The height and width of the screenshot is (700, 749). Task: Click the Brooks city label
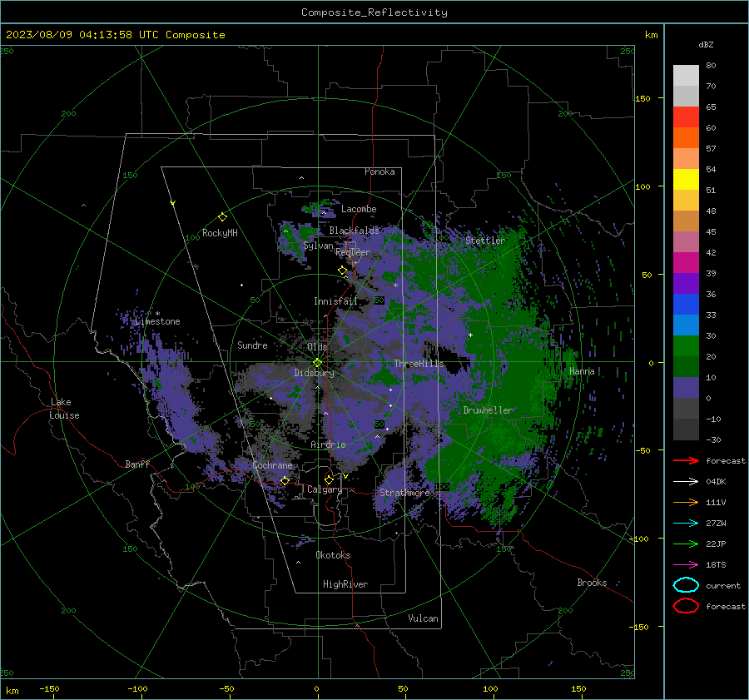(x=592, y=583)
